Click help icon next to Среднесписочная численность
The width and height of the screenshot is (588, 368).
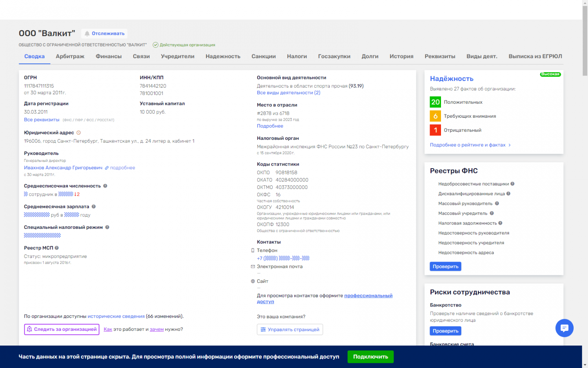tap(105, 186)
